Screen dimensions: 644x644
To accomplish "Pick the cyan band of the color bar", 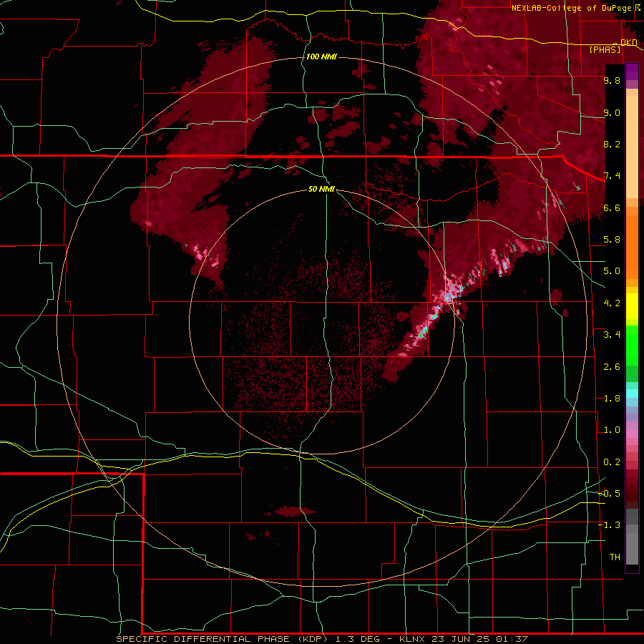I will pos(632,394).
